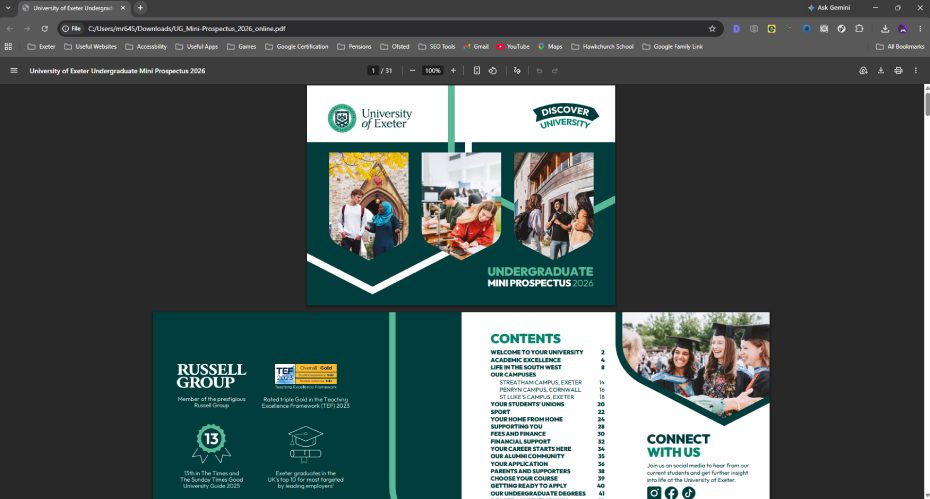Open Chrome three-dot main menu
The width and height of the screenshot is (930, 499).
tap(921, 28)
